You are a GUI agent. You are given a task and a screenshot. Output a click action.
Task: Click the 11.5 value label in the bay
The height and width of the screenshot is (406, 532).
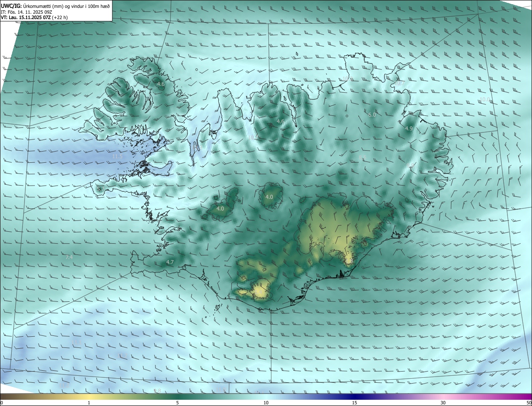pyautogui.click(x=118, y=157)
